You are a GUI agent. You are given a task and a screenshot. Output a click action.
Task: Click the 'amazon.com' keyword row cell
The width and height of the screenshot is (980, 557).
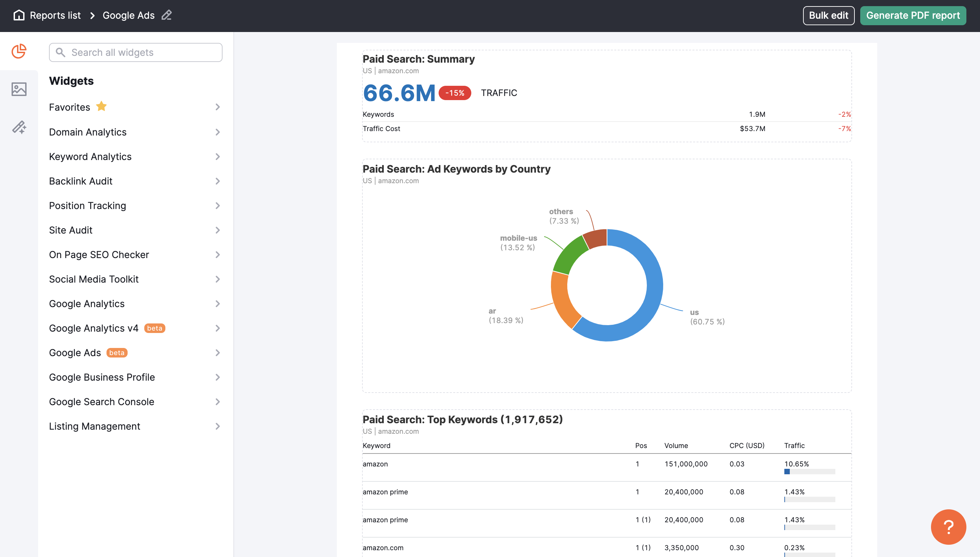click(382, 547)
